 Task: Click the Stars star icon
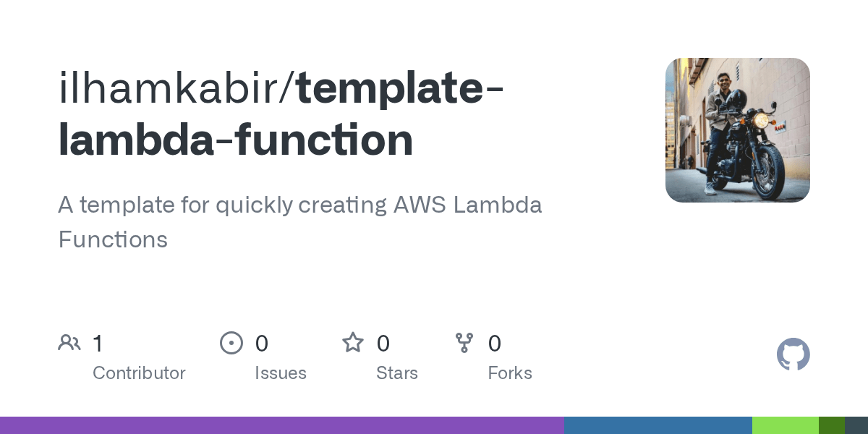click(x=353, y=342)
